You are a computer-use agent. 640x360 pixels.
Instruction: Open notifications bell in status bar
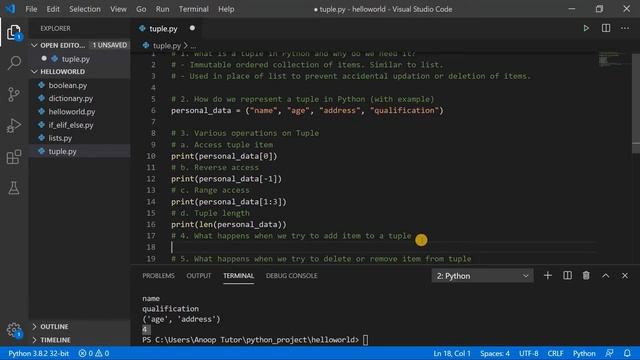(627, 353)
